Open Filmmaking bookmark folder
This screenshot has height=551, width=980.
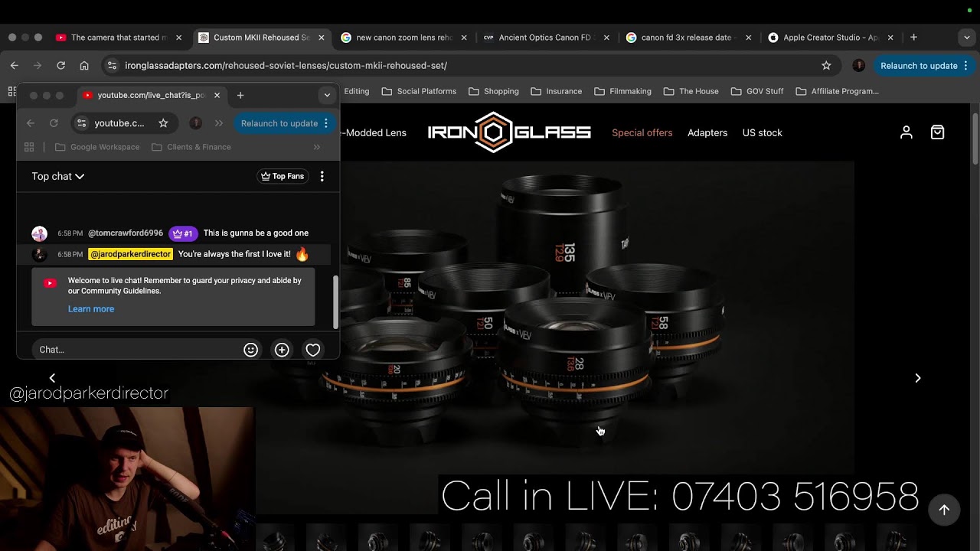tap(622, 91)
